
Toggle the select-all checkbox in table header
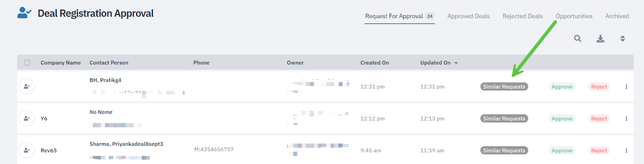tap(27, 62)
